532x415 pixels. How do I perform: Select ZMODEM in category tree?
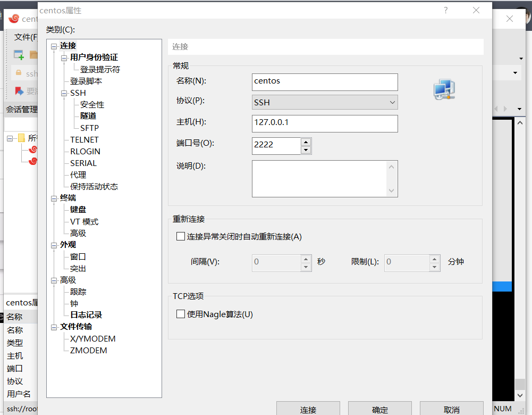click(x=89, y=351)
